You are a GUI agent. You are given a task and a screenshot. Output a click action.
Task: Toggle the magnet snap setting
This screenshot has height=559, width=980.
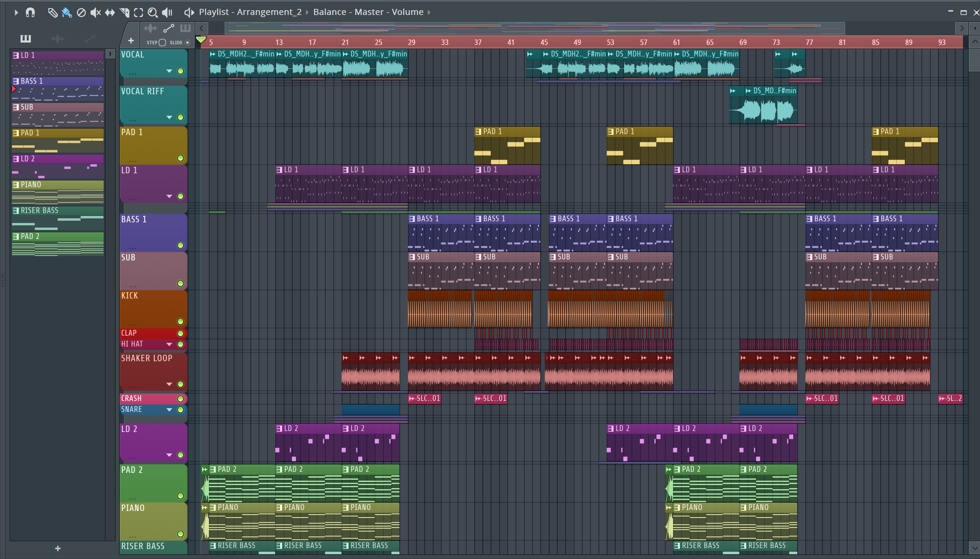tap(30, 12)
